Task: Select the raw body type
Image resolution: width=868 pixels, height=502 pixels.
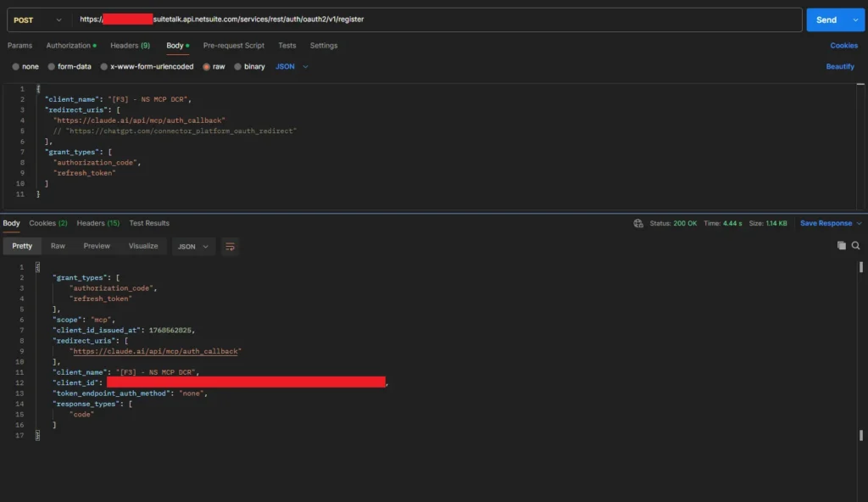Action: coord(214,66)
